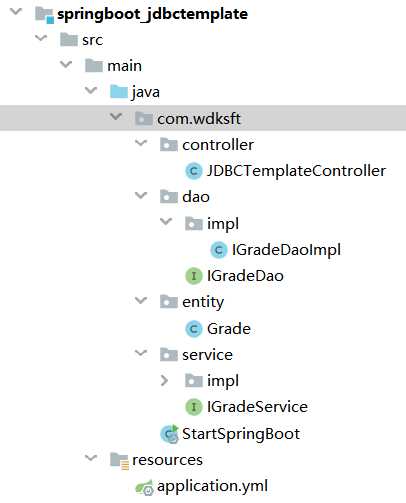Click the springboot_jdbctemplate module icon
The image size is (406, 503).
pos(45,15)
